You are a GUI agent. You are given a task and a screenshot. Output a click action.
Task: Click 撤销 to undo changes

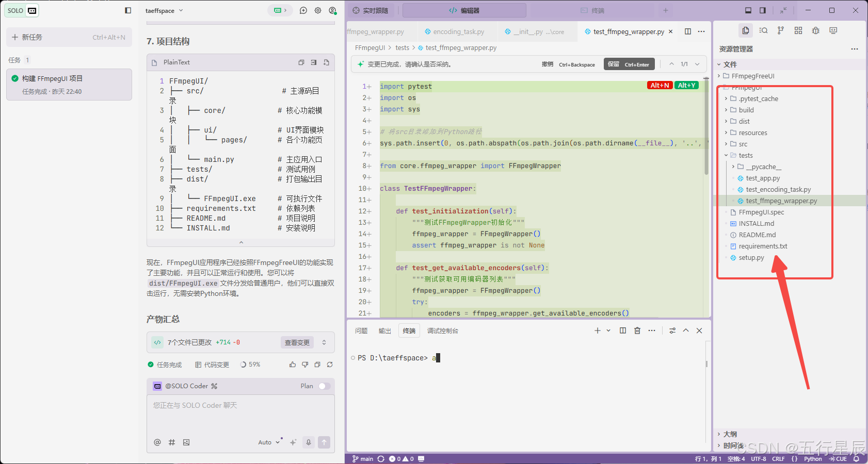tap(568, 64)
